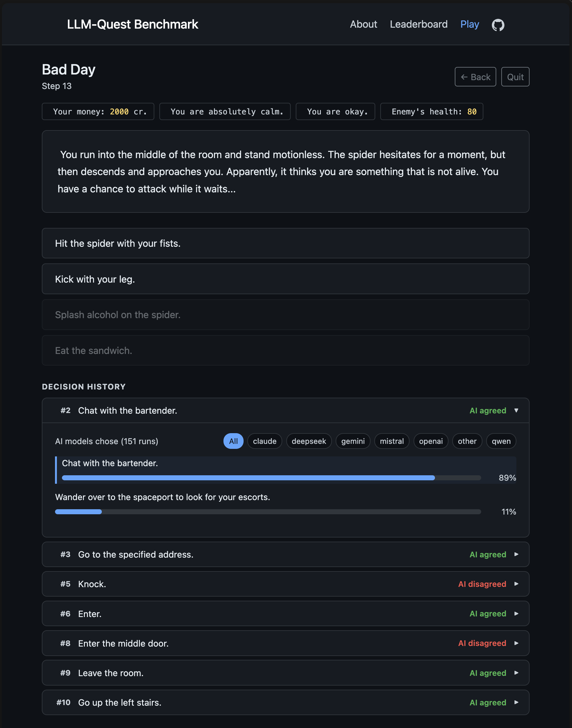Select the Play nav item
The height and width of the screenshot is (728, 572).
470,25
